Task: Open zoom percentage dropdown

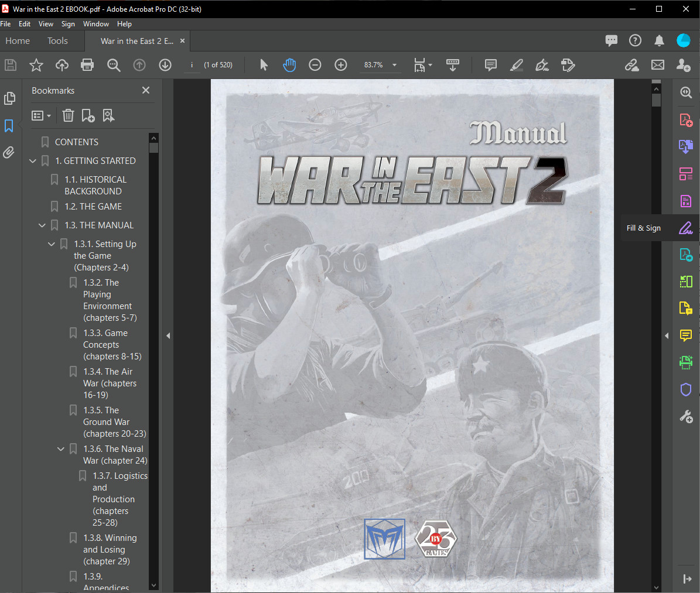Action: click(394, 65)
